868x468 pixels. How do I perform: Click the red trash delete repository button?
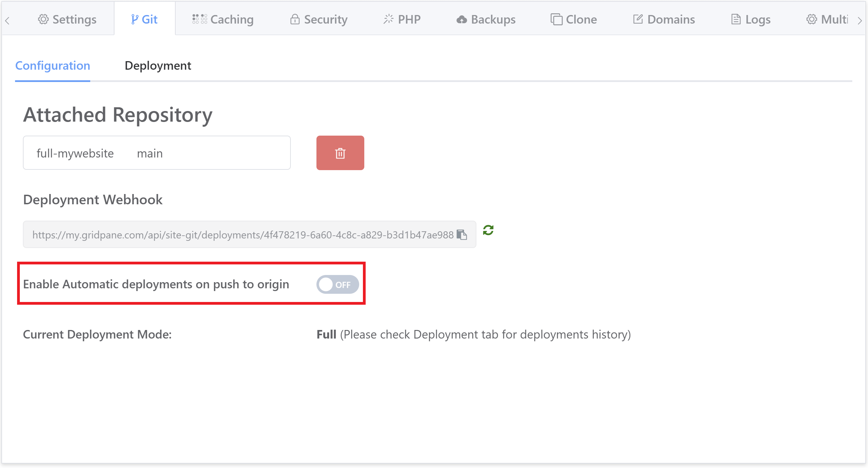[x=340, y=153]
